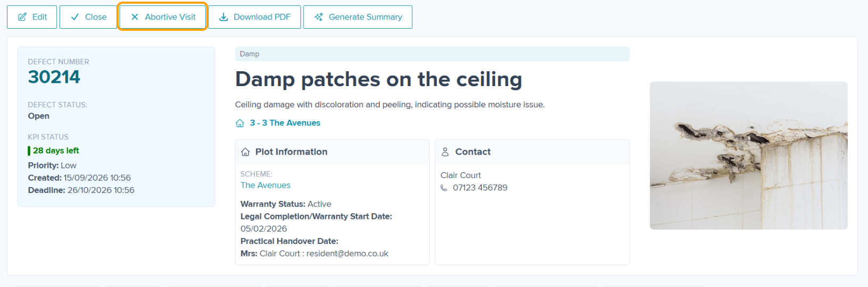This screenshot has height=287, width=868.
Task: Click the Abortive Visit X icon
Action: click(135, 17)
